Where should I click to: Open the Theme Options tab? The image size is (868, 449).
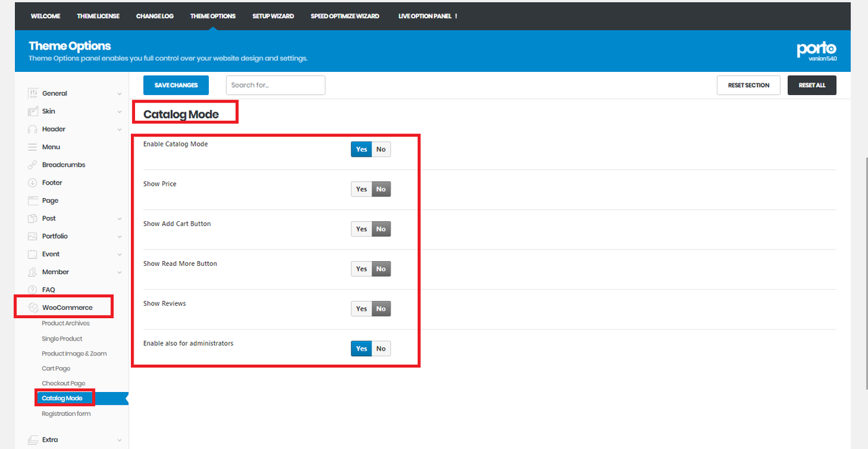click(213, 16)
